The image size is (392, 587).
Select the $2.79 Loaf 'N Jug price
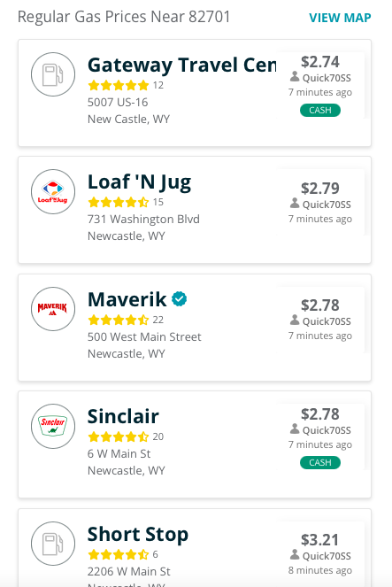click(x=319, y=189)
